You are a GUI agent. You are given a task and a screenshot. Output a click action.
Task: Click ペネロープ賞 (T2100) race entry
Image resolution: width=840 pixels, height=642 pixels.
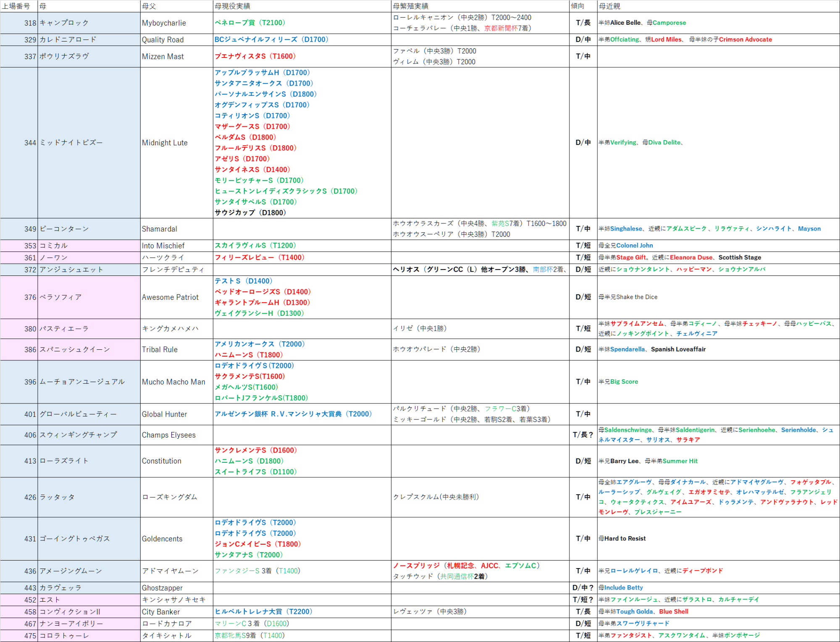[x=250, y=23]
